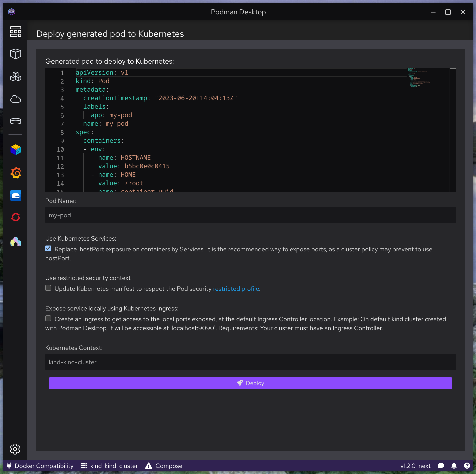Send feedback via the chat bubble icon
Screen dimensions: 476x474
pos(441,466)
